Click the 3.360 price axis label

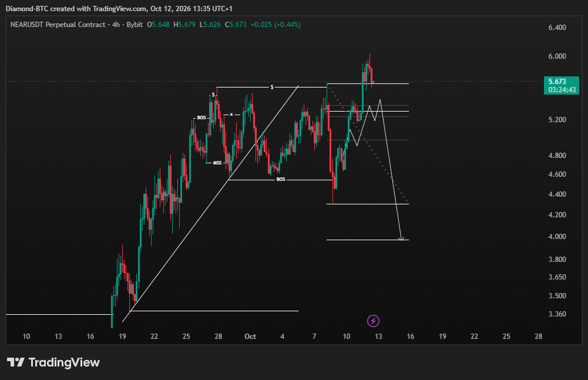pyautogui.click(x=557, y=314)
